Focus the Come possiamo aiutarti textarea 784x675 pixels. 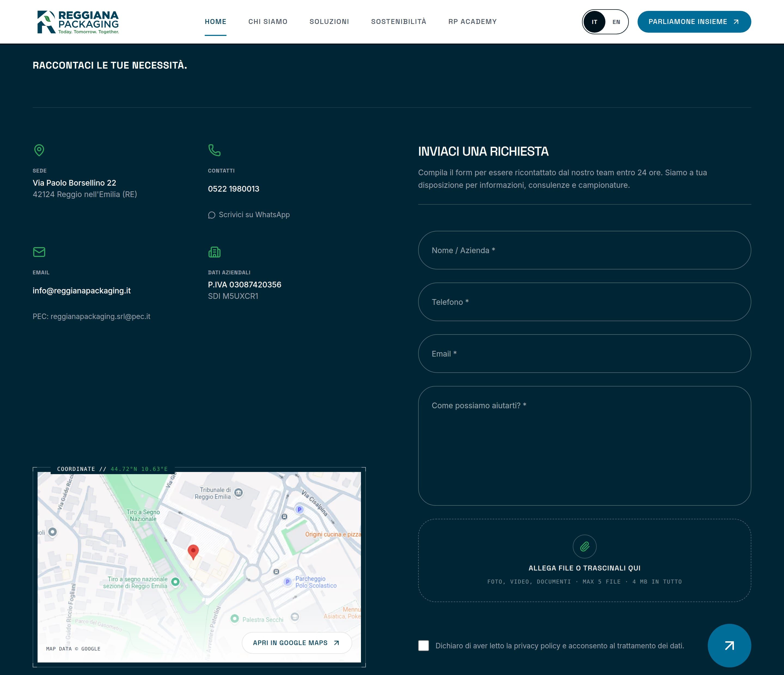pos(584,446)
